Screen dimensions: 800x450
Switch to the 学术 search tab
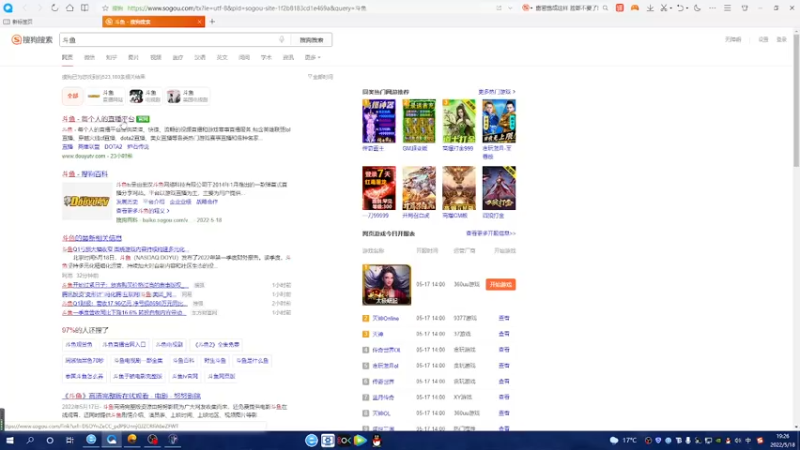[x=266, y=58]
